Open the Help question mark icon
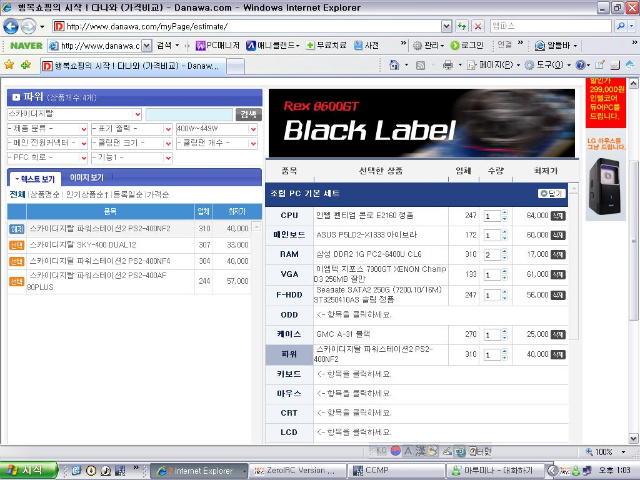 coord(580,65)
